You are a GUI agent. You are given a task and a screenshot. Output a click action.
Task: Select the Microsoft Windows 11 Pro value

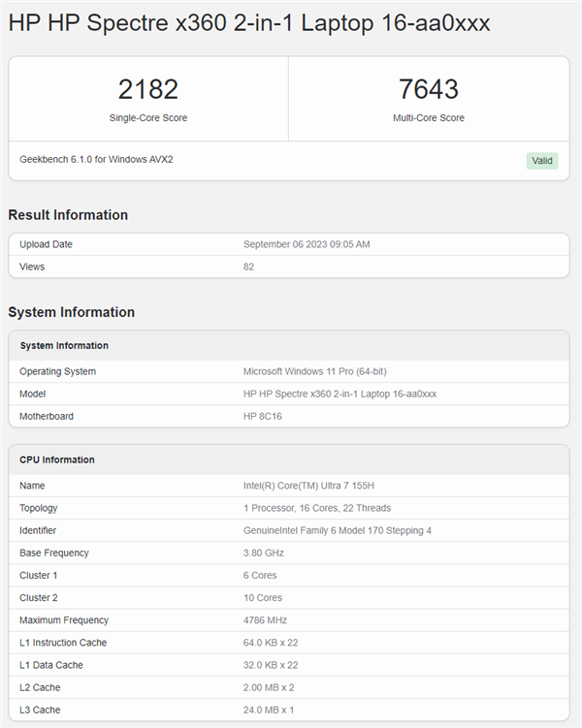[x=314, y=371]
